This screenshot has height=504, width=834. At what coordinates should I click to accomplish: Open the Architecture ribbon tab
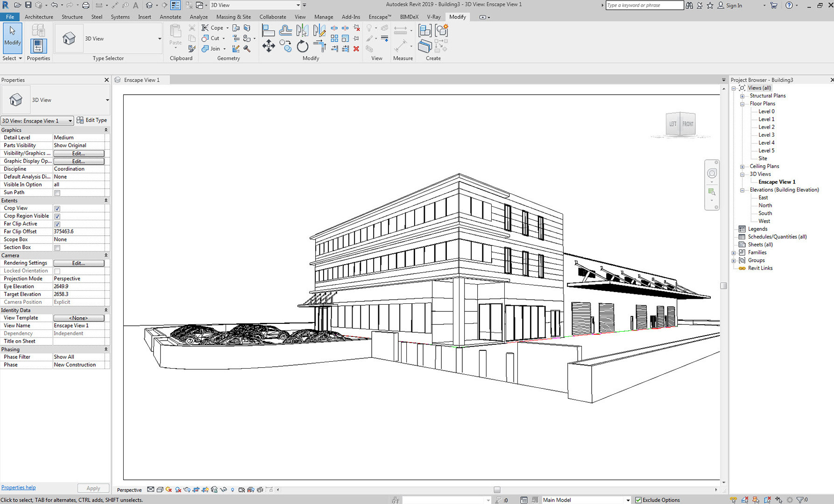tap(39, 17)
